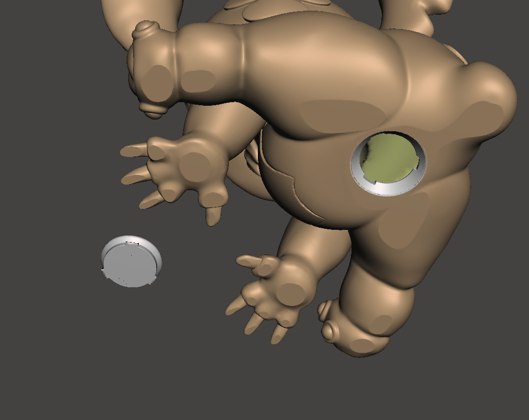529x420 pixels.
Task: Select the detached gray round cap object
Action: 131,261
